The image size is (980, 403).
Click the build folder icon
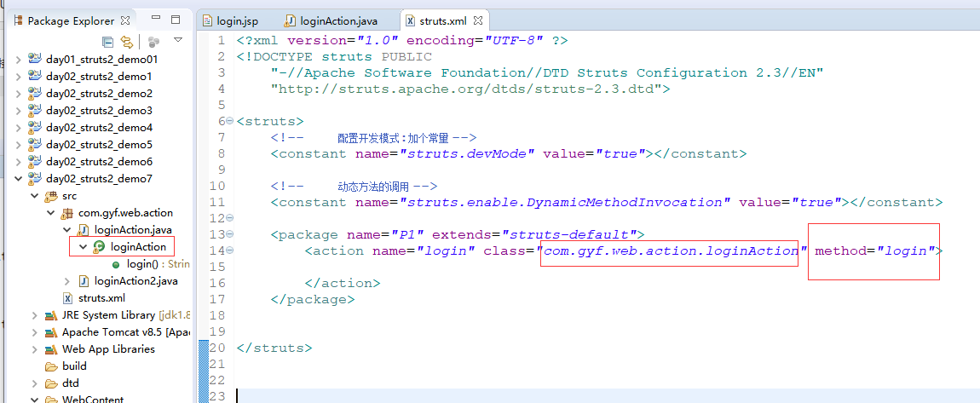click(x=50, y=366)
